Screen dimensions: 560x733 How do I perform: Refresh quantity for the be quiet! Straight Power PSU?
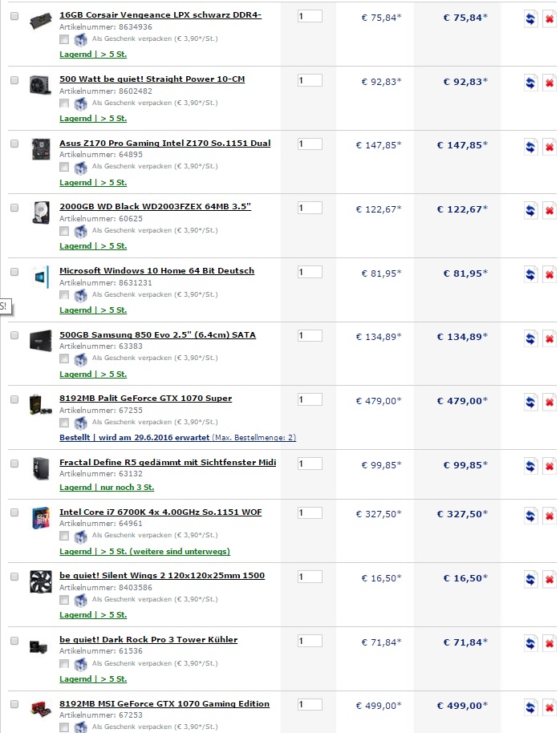click(x=531, y=83)
